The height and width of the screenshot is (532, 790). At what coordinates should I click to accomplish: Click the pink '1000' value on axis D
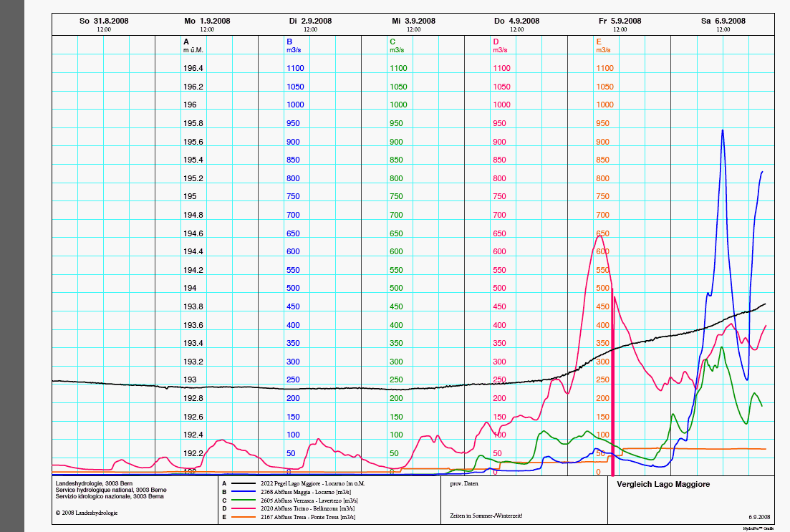(x=502, y=105)
